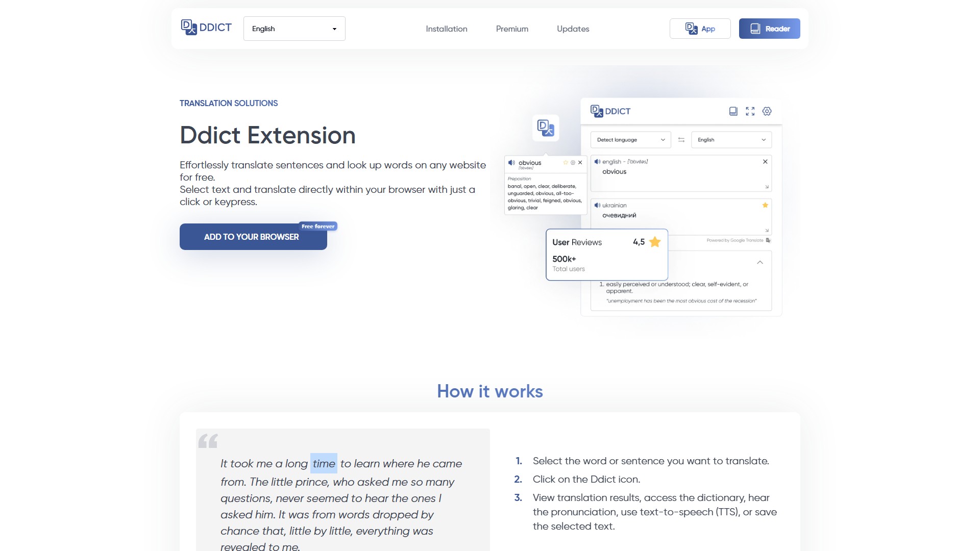
Task: Open the Reader button
Action: pyautogui.click(x=769, y=29)
